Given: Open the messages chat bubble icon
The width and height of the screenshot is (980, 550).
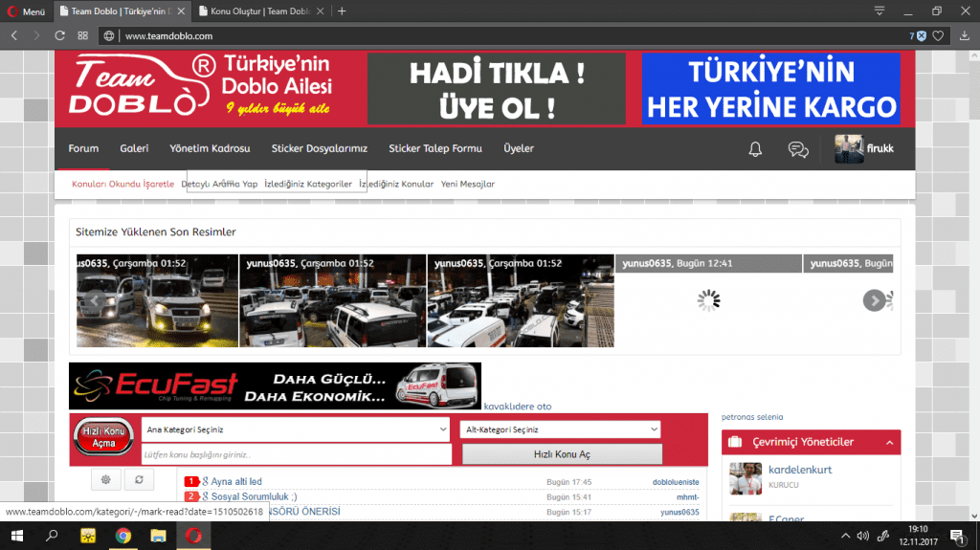Looking at the screenshot, I should click(x=797, y=149).
